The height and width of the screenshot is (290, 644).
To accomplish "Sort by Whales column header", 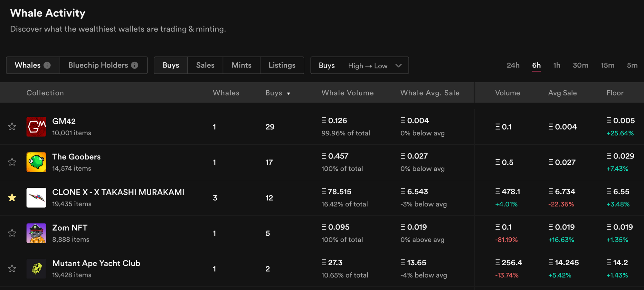I will [x=226, y=93].
